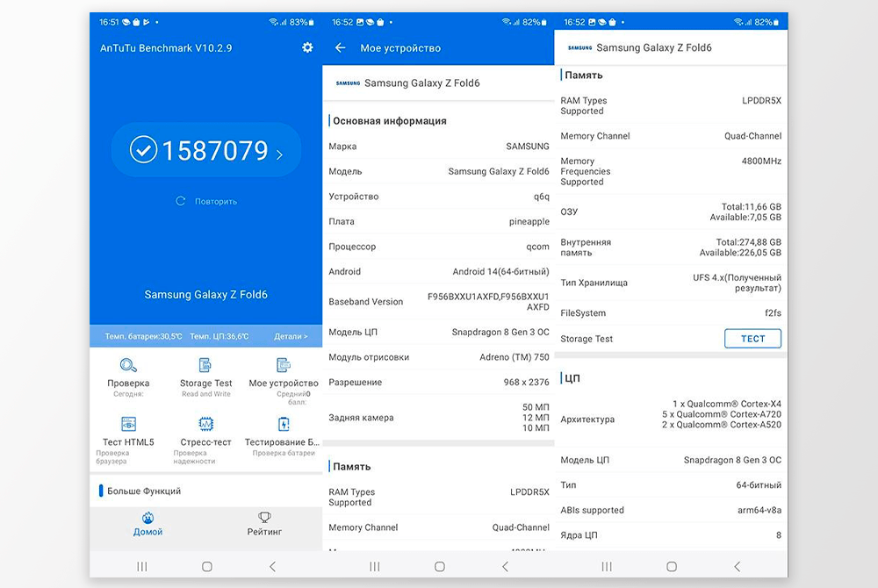Screen dimensions: 878x588
Task: Tap the Архитектура row label
Action: (x=587, y=419)
